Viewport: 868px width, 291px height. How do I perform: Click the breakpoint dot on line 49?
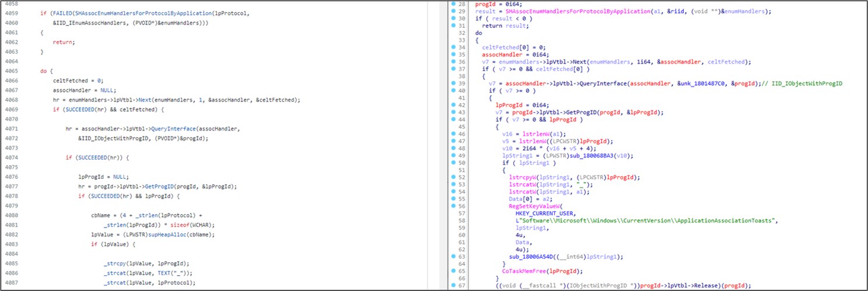454,155
